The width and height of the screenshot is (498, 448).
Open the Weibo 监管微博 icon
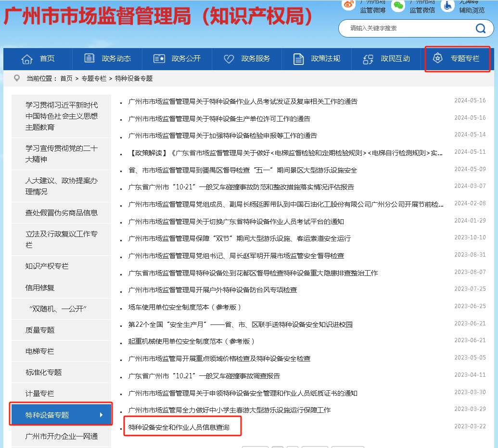pos(348,5)
